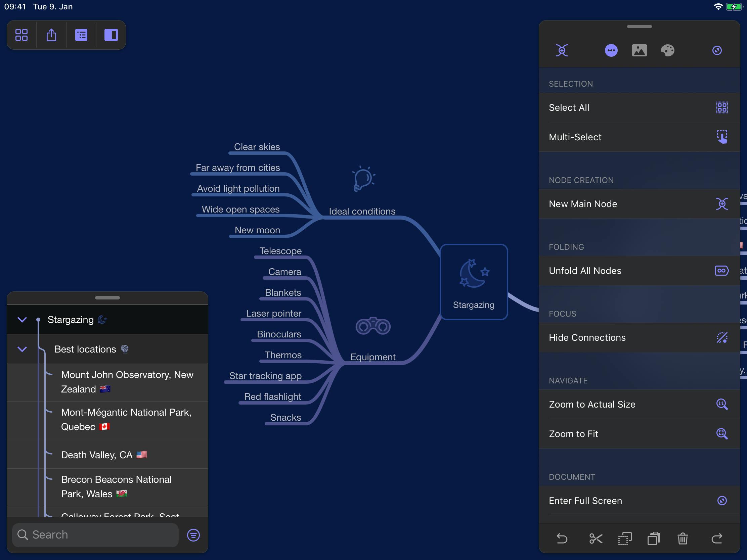Expand the Stargazing node in outline
The image size is (747, 560).
(x=22, y=320)
